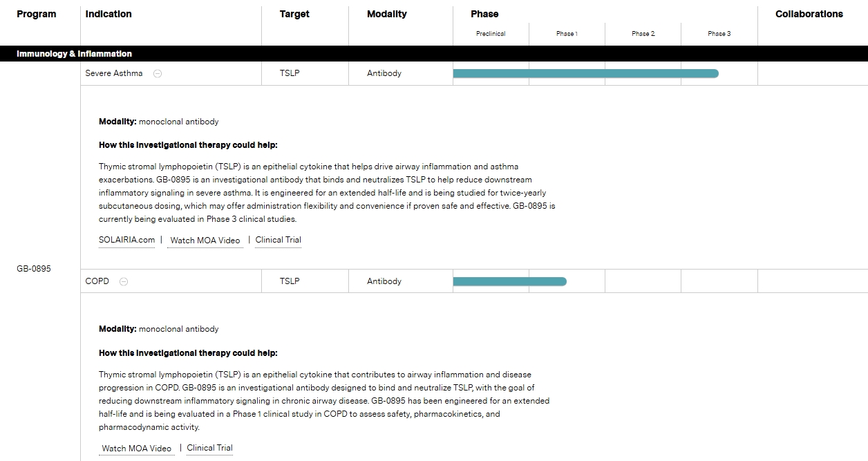
Task: Click the COPD indication label
Action: [x=97, y=281]
